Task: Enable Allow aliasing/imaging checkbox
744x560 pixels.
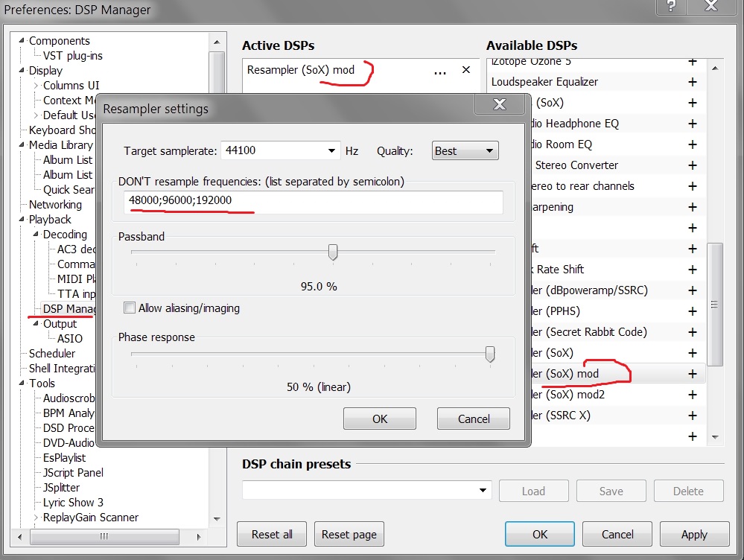Action: [129, 308]
